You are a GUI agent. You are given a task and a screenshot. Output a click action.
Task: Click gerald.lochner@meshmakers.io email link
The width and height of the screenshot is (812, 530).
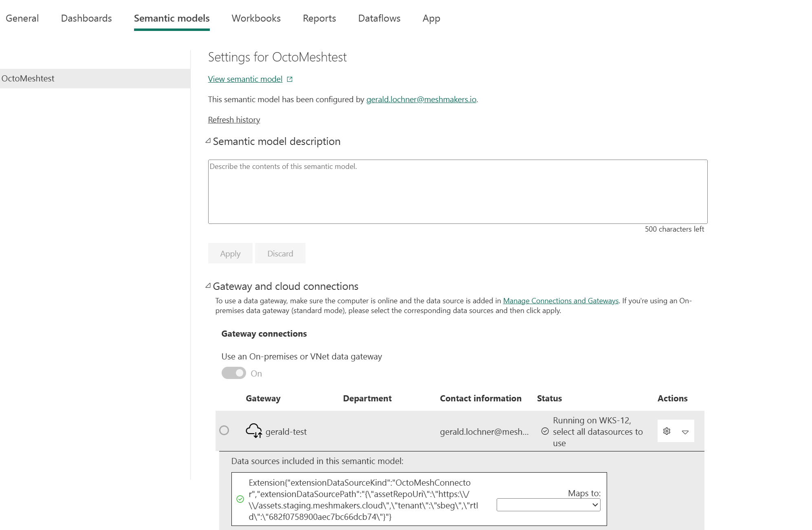pos(421,100)
